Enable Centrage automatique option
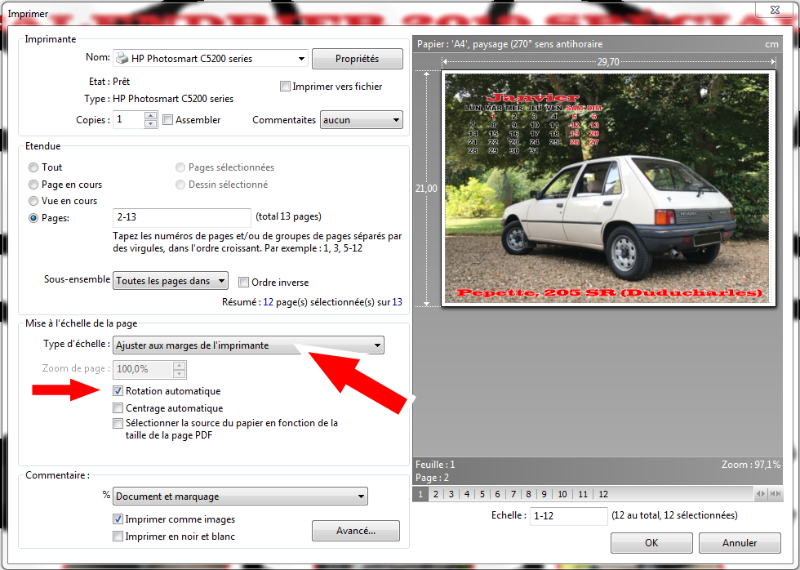This screenshot has width=800, height=570. tap(118, 408)
